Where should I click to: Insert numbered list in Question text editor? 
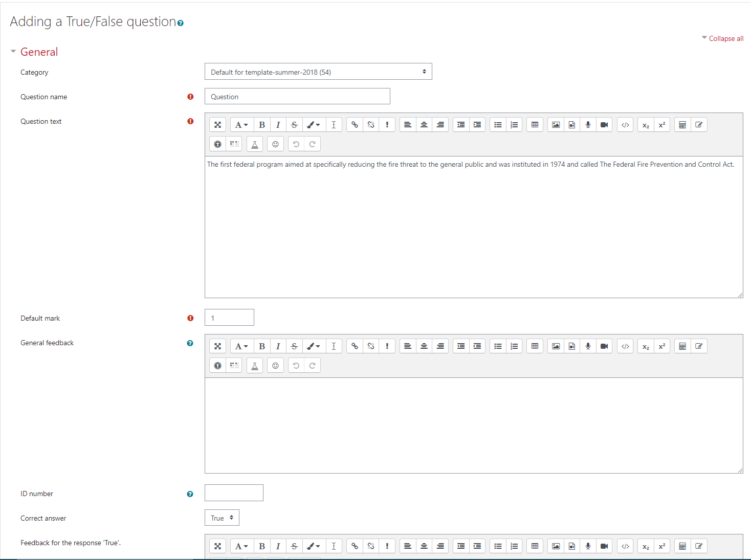[514, 125]
